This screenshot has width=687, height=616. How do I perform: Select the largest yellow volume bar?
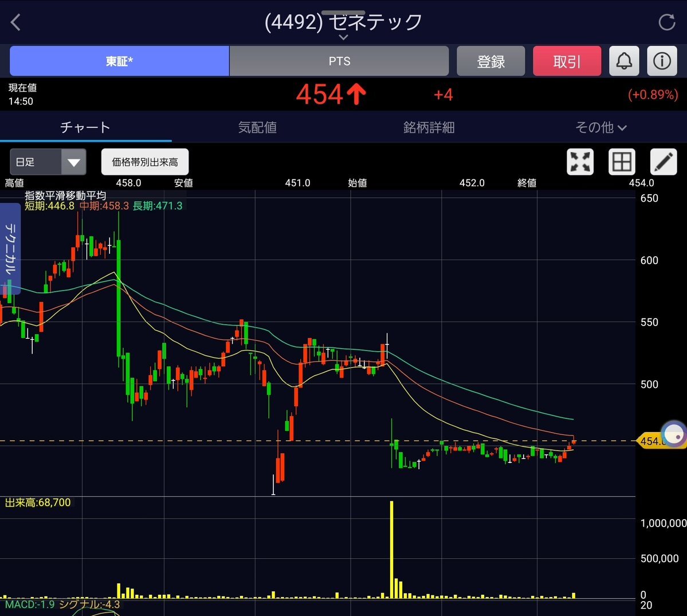392,550
